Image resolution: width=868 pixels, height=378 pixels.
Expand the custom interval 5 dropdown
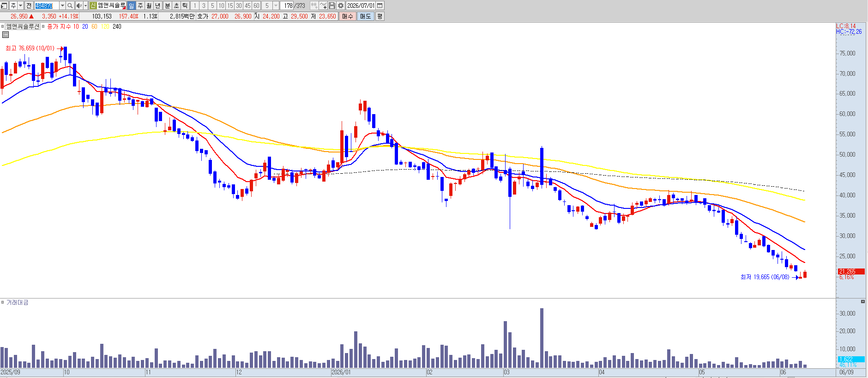pyautogui.click(x=276, y=6)
